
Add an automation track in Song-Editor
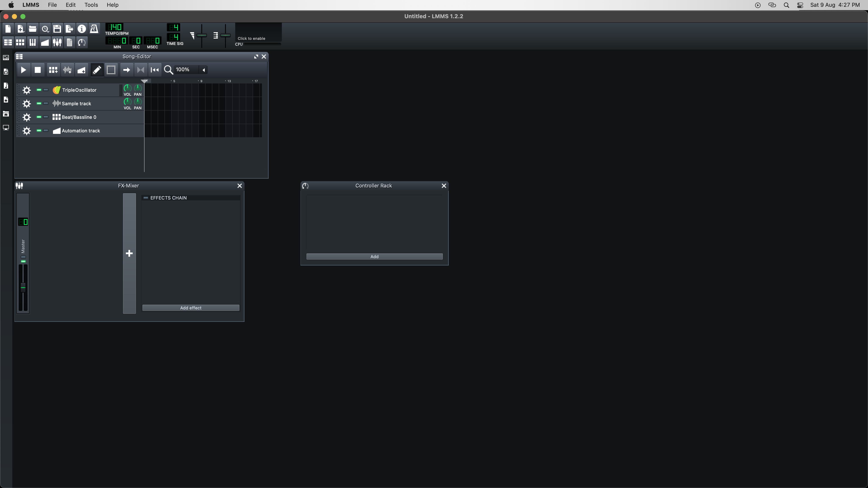(81, 70)
